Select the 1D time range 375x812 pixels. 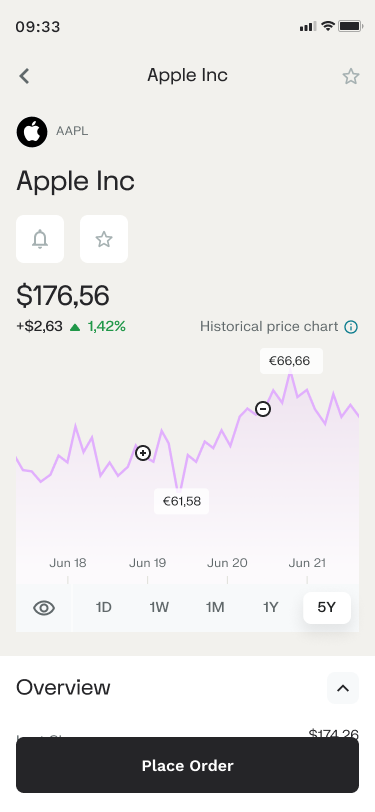(x=104, y=607)
